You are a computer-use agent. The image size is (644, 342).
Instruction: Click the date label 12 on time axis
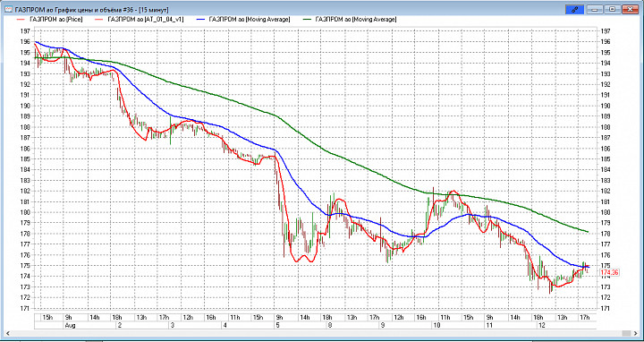pos(542,325)
